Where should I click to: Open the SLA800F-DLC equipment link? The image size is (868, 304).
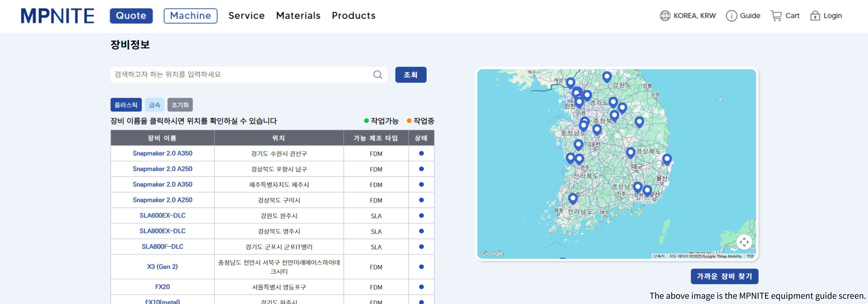[162, 246]
